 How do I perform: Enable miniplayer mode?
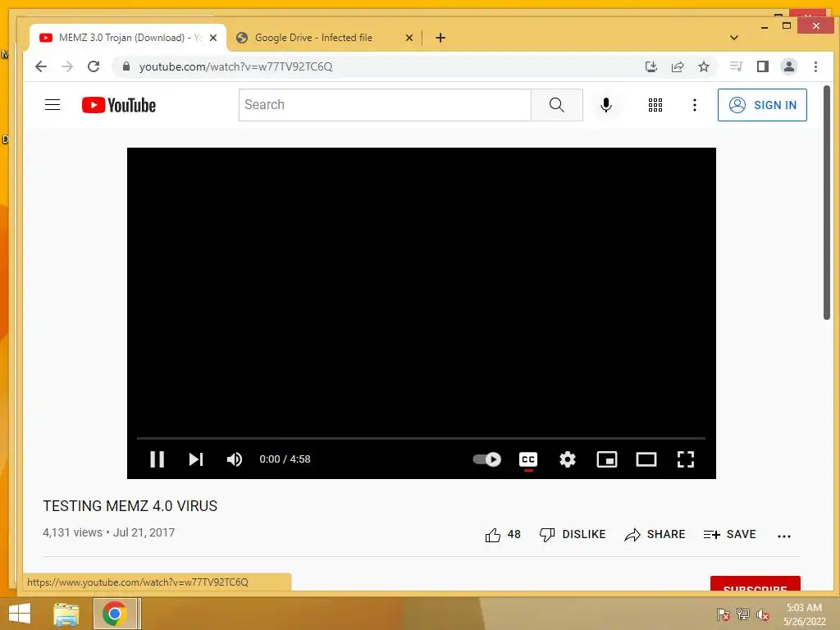[607, 459]
